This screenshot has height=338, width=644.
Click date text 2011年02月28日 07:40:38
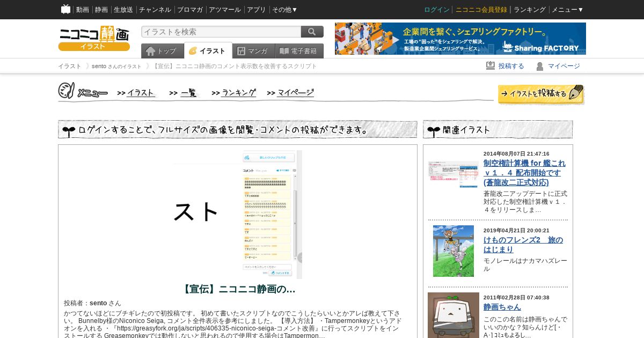tap(516, 297)
